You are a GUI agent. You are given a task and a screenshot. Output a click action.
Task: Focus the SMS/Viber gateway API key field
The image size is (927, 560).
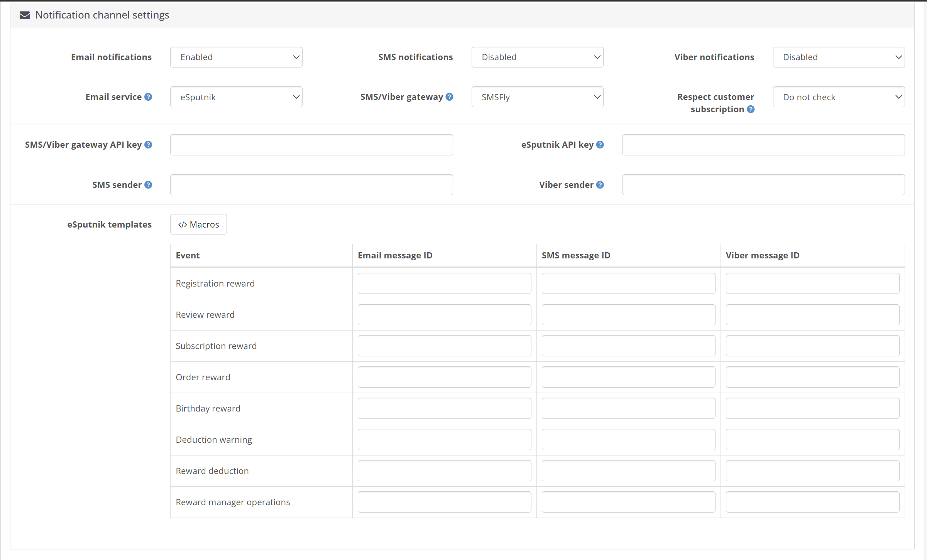click(x=311, y=145)
